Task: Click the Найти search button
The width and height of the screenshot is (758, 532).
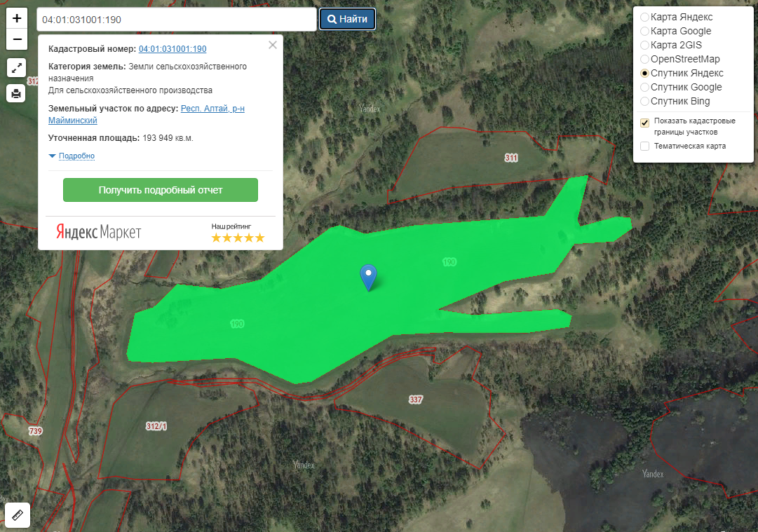Action: tap(347, 19)
